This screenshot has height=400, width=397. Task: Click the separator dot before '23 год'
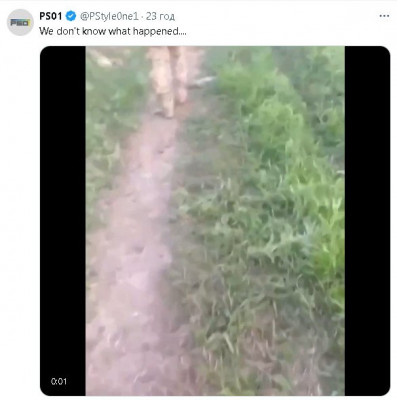[x=142, y=16]
